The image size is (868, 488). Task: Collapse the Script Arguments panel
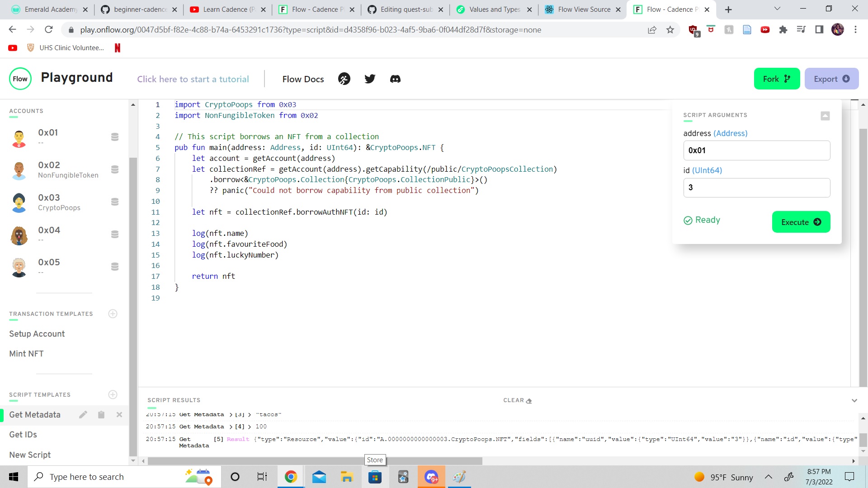[x=825, y=116]
